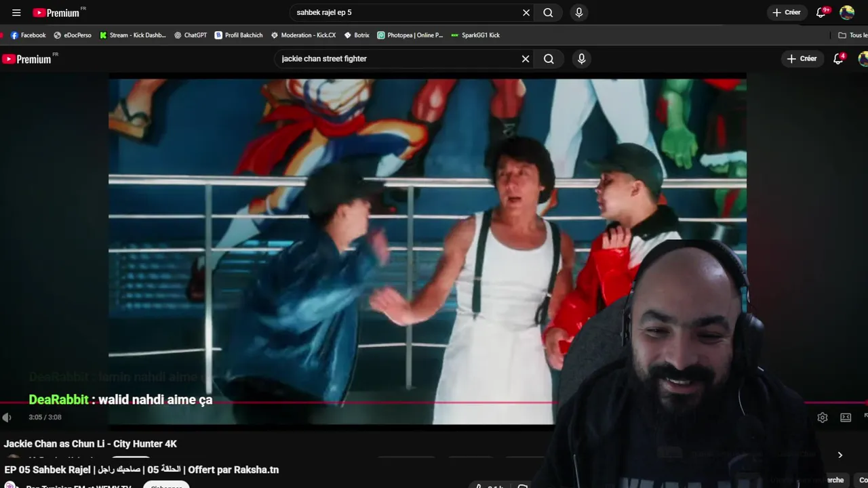The height and width of the screenshot is (488, 868).
Task: Clear the 'sahbek rajel ep 5' search text
Action: pyautogui.click(x=526, y=12)
